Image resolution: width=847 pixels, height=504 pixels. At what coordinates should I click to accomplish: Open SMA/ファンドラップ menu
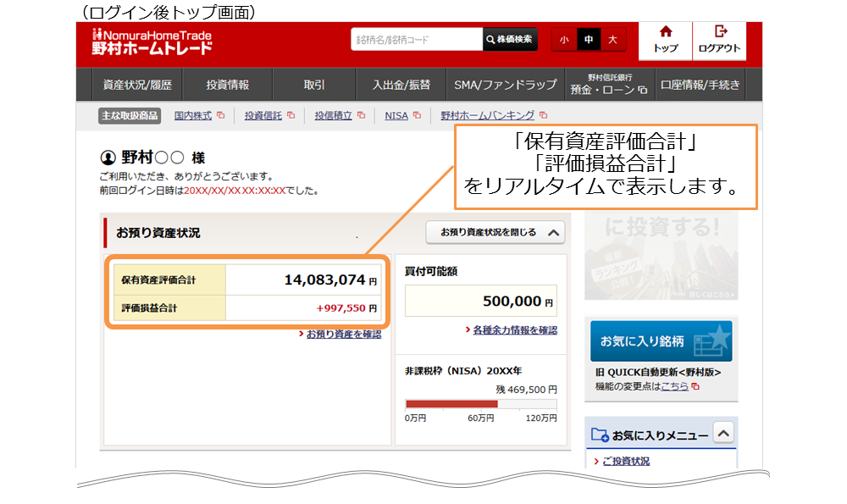(505, 85)
